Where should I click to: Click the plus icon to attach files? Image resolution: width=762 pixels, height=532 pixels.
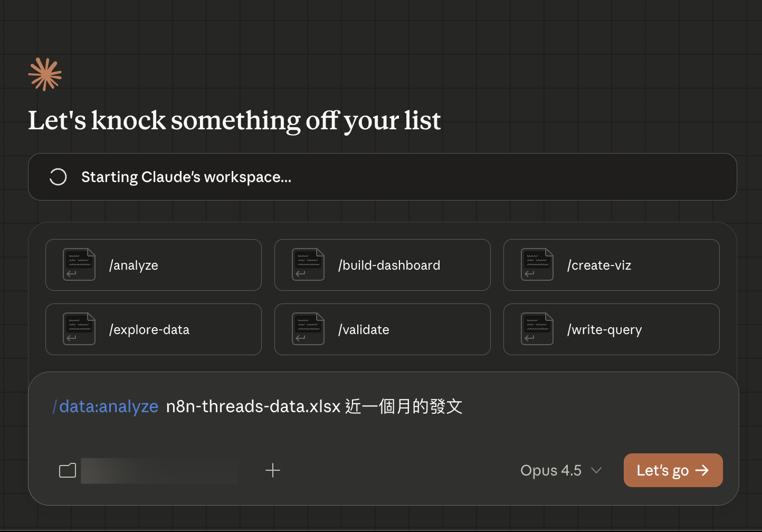[x=273, y=470]
